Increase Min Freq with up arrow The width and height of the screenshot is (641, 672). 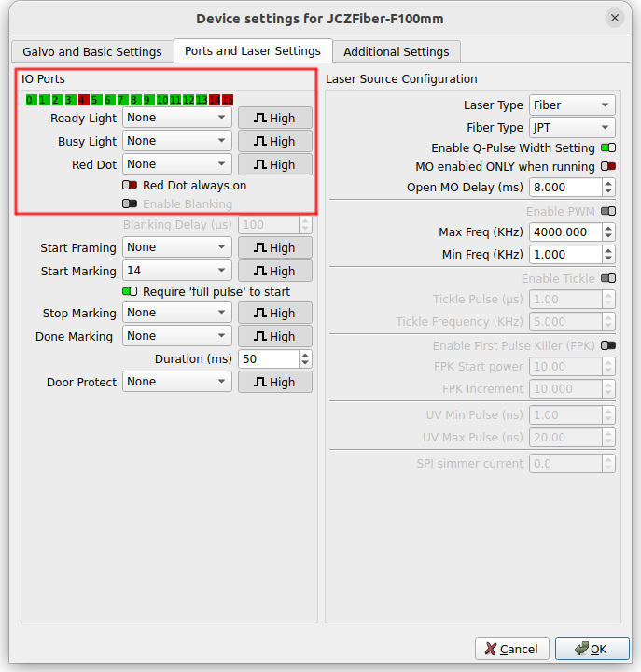point(608,250)
